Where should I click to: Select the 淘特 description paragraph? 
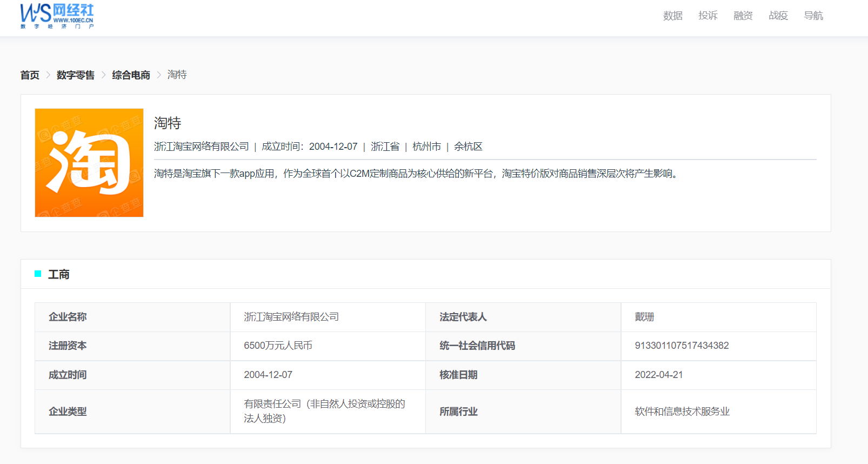point(417,174)
